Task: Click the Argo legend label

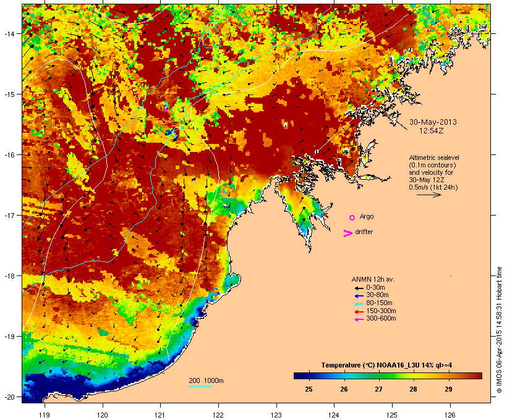Action: [367, 216]
